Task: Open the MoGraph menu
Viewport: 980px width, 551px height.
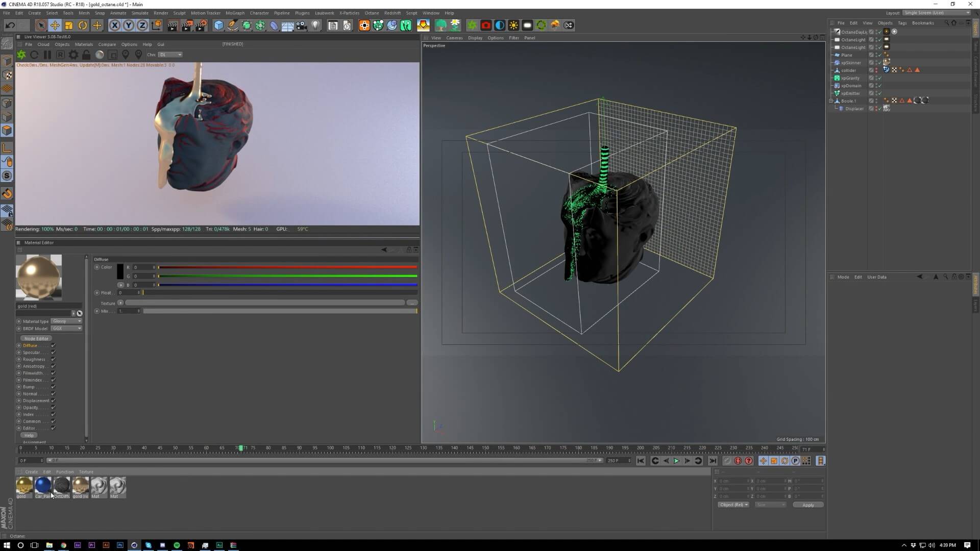Action: click(235, 13)
